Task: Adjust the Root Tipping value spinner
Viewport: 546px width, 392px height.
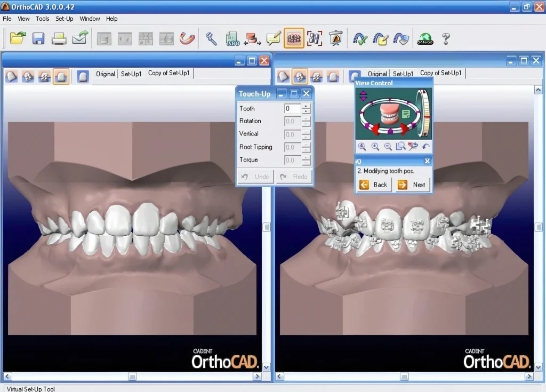Action: click(x=306, y=147)
